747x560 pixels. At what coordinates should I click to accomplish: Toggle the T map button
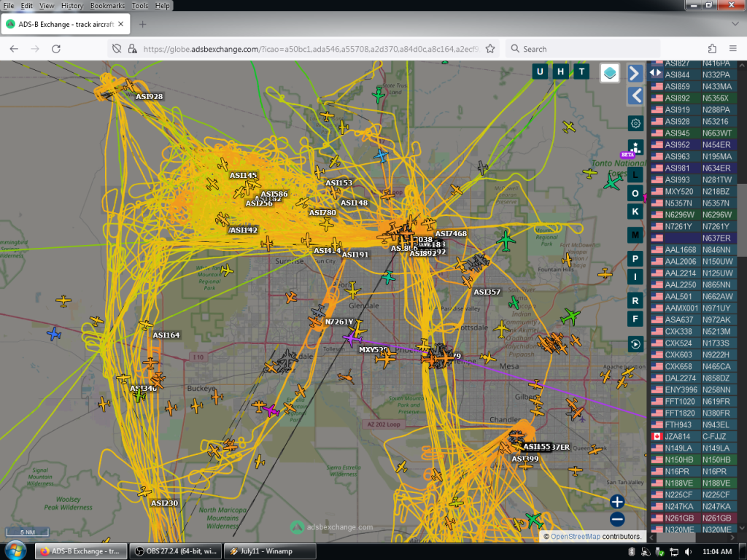click(x=581, y=72)
